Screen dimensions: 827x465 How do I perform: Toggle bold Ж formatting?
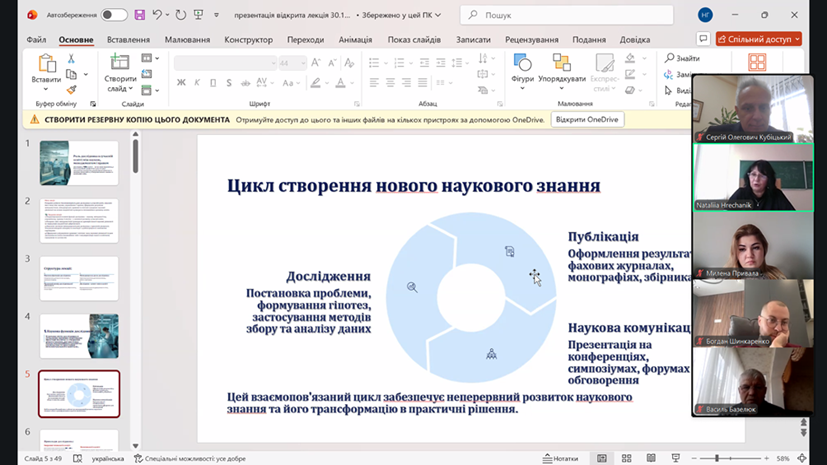[x=181, y=84]
